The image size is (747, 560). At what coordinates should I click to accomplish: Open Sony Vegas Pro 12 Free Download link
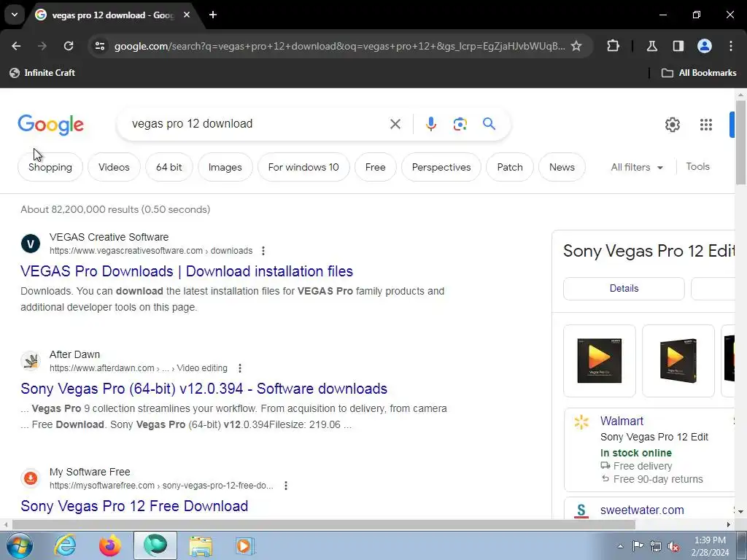pos(134,506)
